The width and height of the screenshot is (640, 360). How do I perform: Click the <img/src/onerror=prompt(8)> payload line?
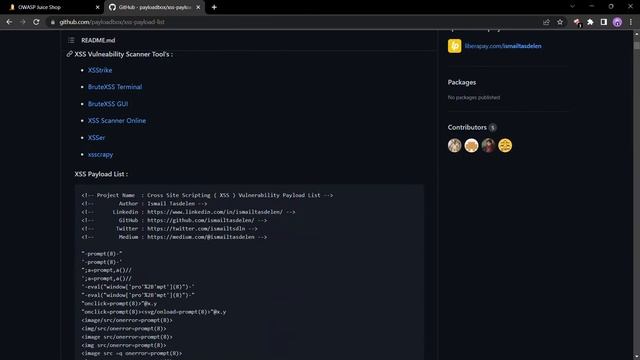124,329
